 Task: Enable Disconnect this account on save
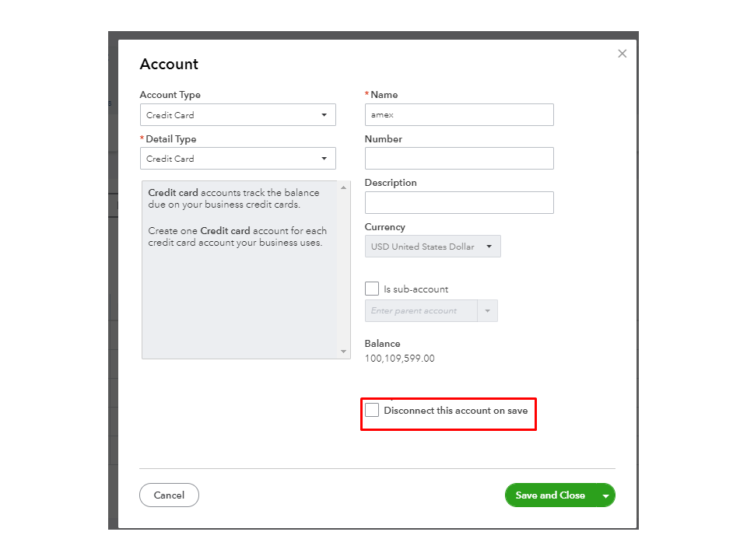pos(372,410)
